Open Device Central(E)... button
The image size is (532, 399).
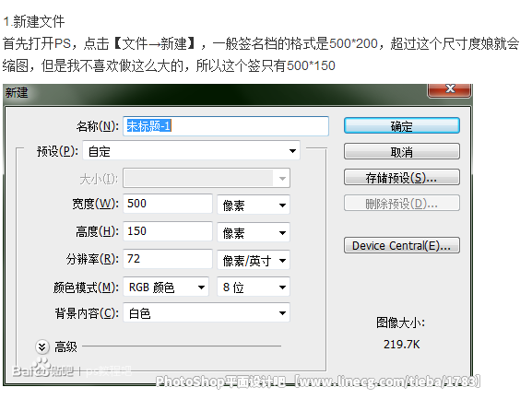pyautogui.click(x=402, y=245)
